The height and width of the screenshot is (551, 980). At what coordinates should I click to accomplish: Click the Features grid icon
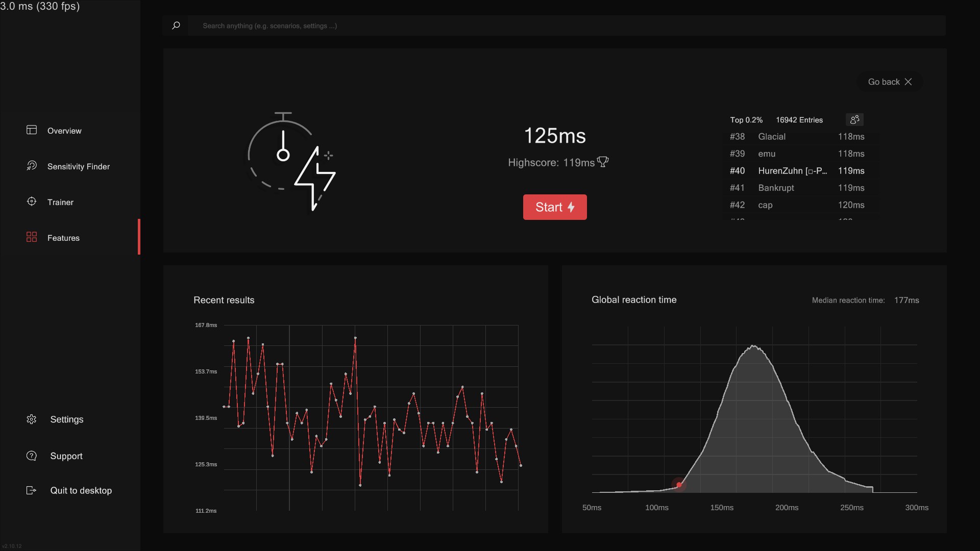point(32,237)
